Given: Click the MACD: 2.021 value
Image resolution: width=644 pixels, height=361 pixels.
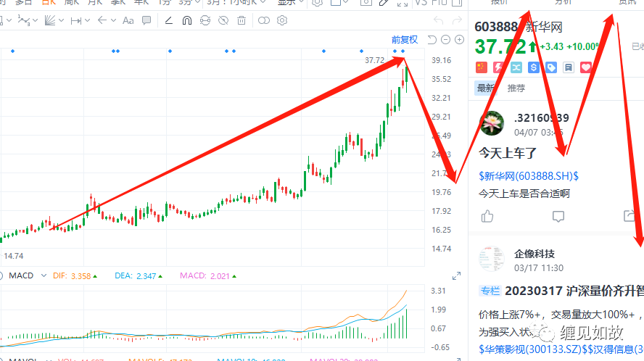Looking at the screenshot, I should [208, 276].
